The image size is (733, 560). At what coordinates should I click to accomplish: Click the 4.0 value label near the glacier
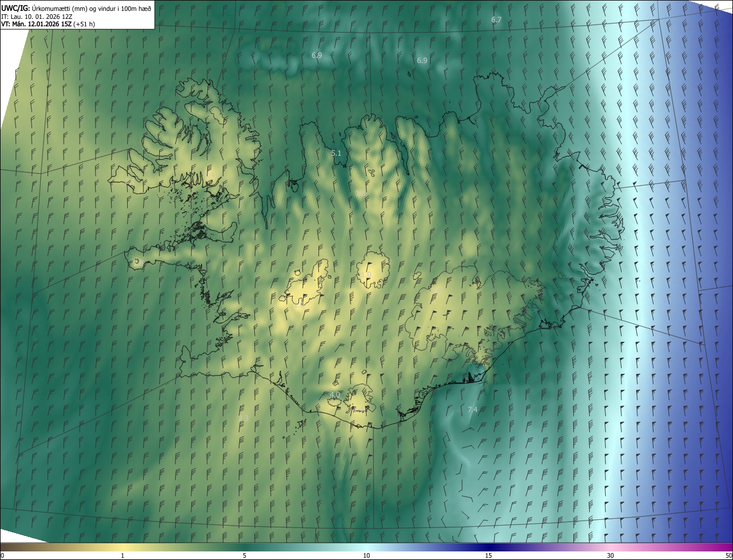[x=335, y=395]
